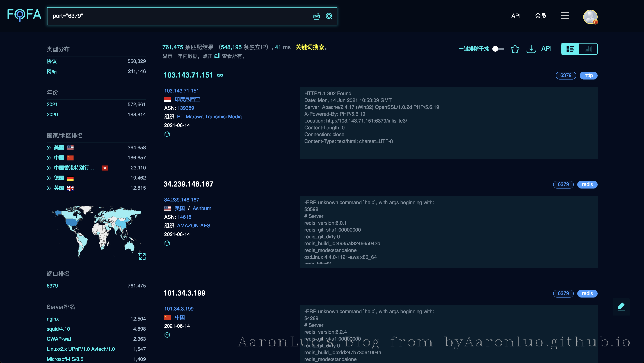Open the 会员 menu item

[540, 16]
